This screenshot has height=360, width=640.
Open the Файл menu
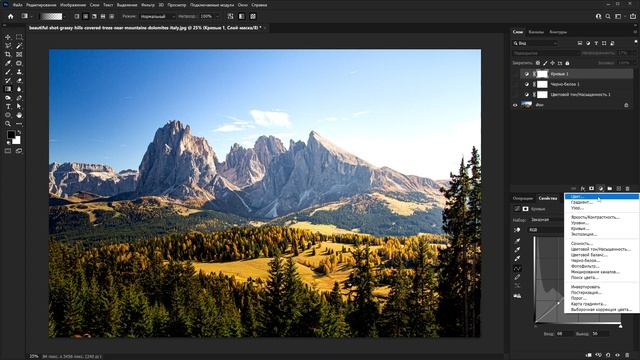pyautogui.click(x=17, y=5)
